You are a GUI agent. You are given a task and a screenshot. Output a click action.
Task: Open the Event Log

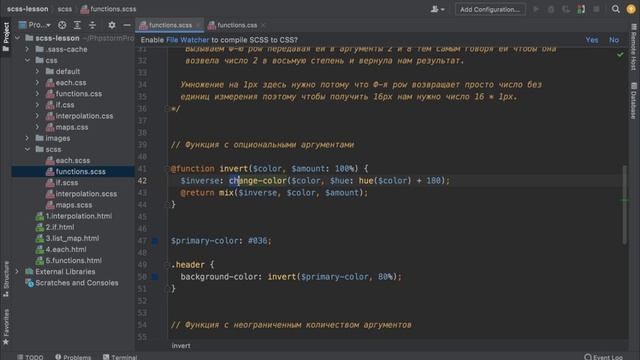[603, 357]
